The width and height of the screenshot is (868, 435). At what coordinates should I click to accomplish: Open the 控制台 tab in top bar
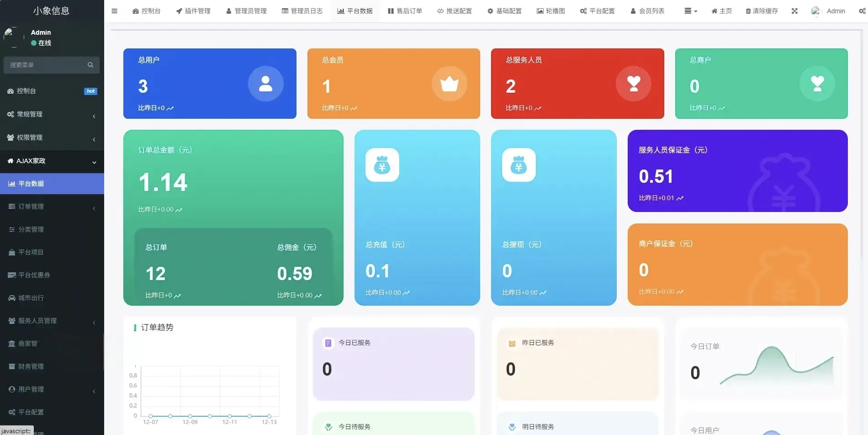[146, 11]
